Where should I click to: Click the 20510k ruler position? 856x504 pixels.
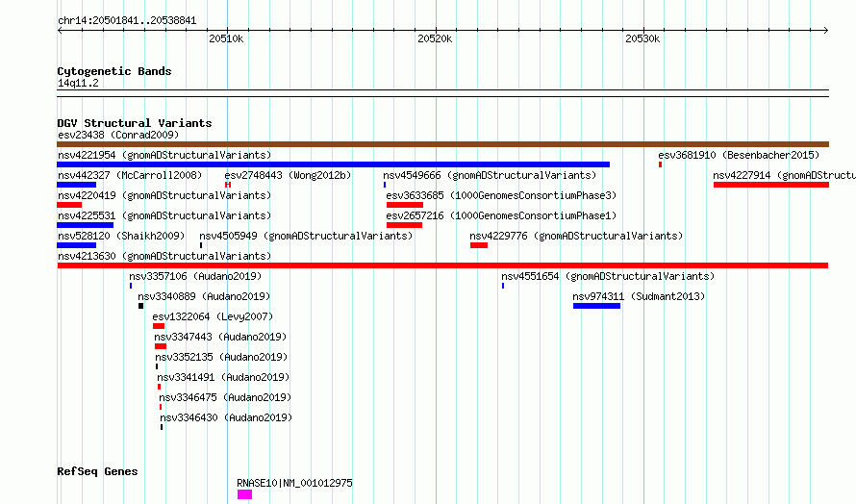point(226,38)
